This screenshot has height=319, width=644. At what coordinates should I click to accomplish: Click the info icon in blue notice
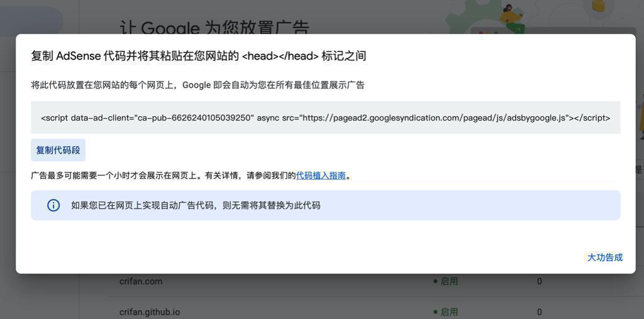coord(53,205)
